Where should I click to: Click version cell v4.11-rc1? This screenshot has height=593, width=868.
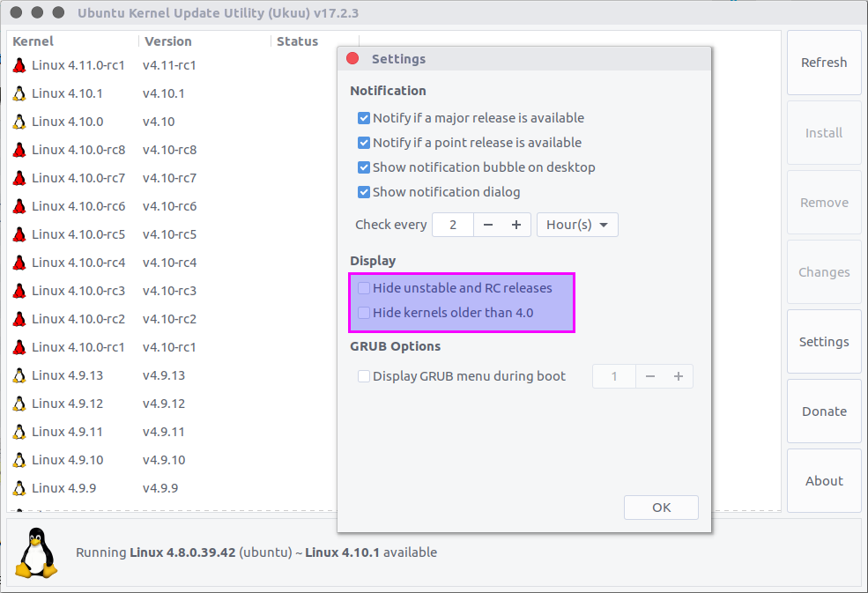click(x=169, y=65)
